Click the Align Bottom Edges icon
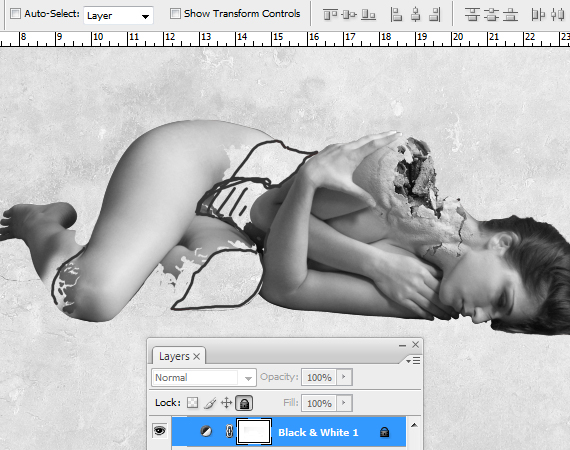This screenshot has width=570, height=450. point(368,15)
